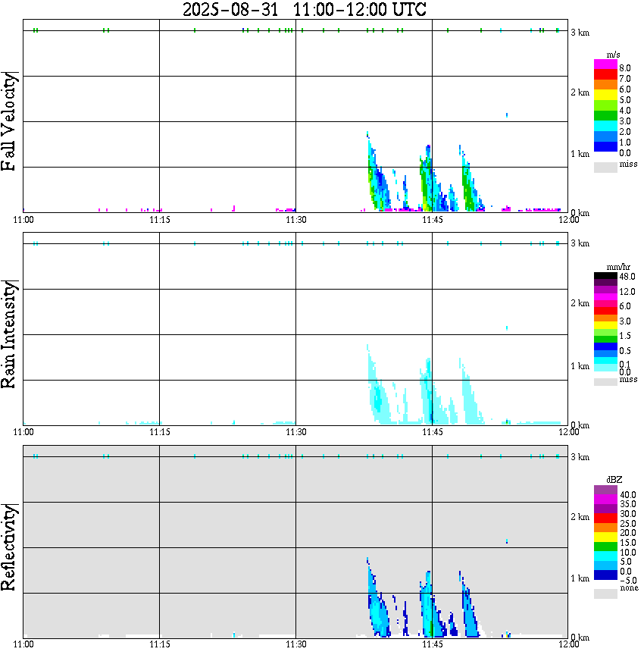Pick the orange swatch in the mm/hr legend

tap(605, 318)
